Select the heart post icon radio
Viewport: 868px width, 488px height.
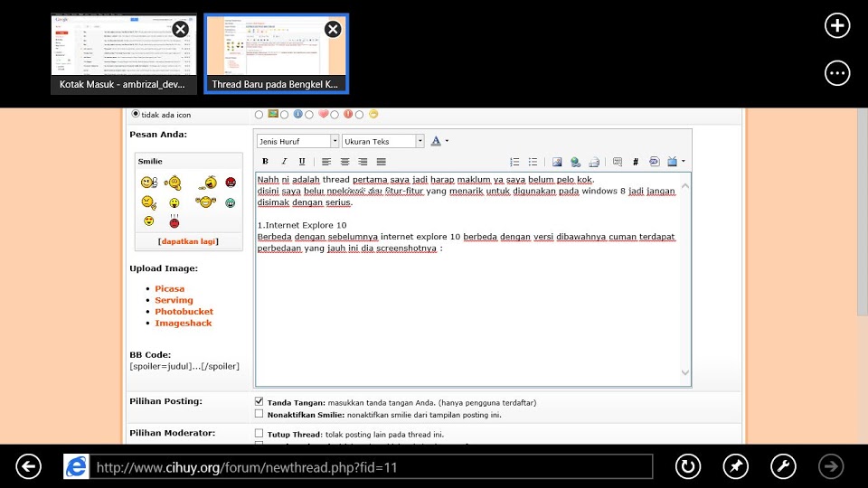pyautogui.click(x=309, y=115)
